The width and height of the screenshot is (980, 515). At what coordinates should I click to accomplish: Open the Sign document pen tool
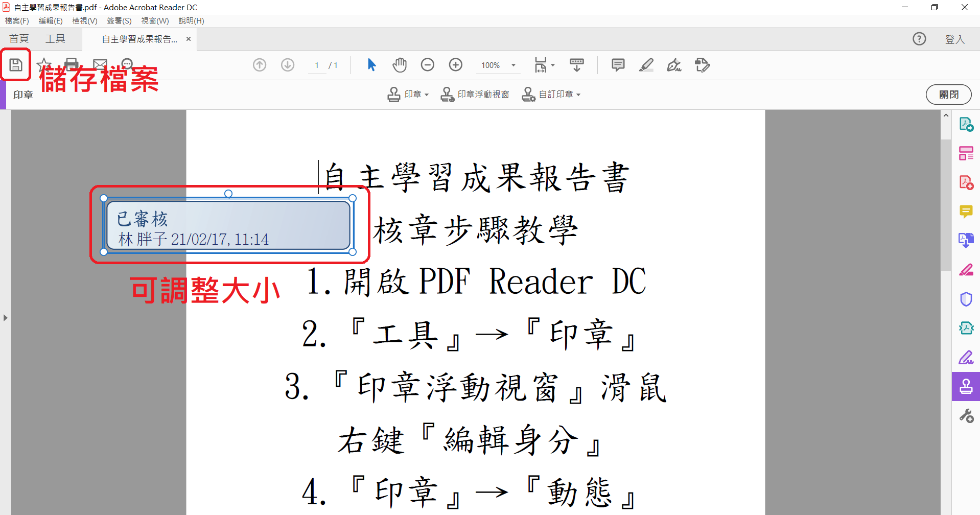[674, 65]
